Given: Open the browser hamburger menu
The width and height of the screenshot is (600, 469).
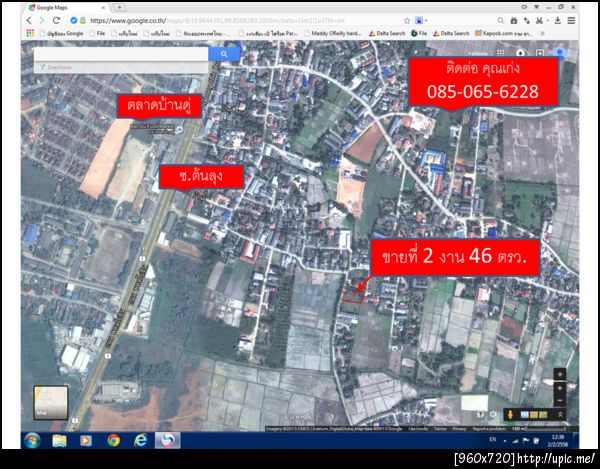Looking at the screenshot, I should coord(571,21).
